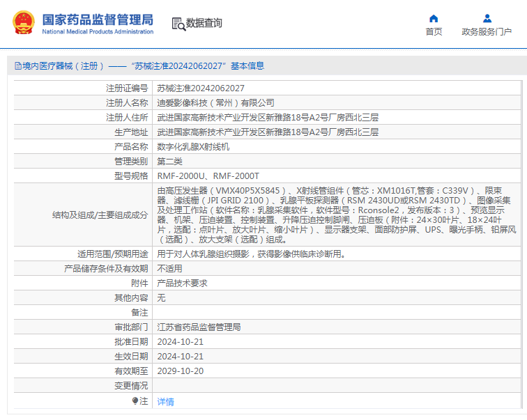Click the 其他内容 label
This screenshot has width=527, height=420.
tap(131, 298)
